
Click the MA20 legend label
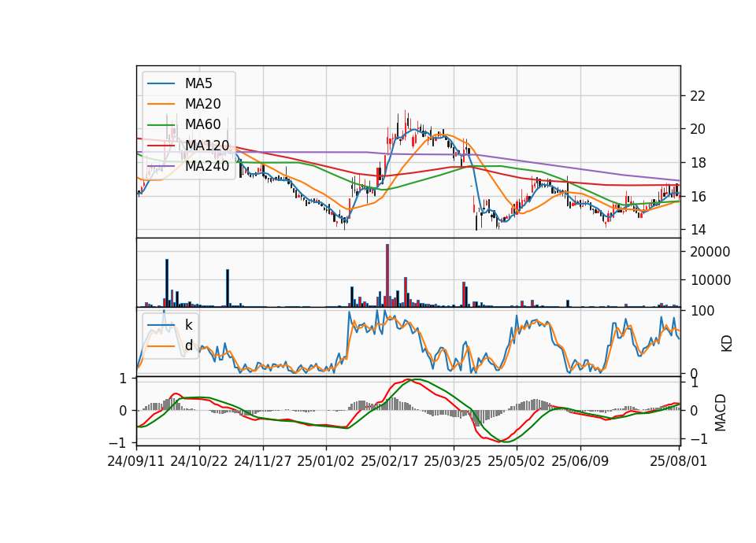pos(202,104)
